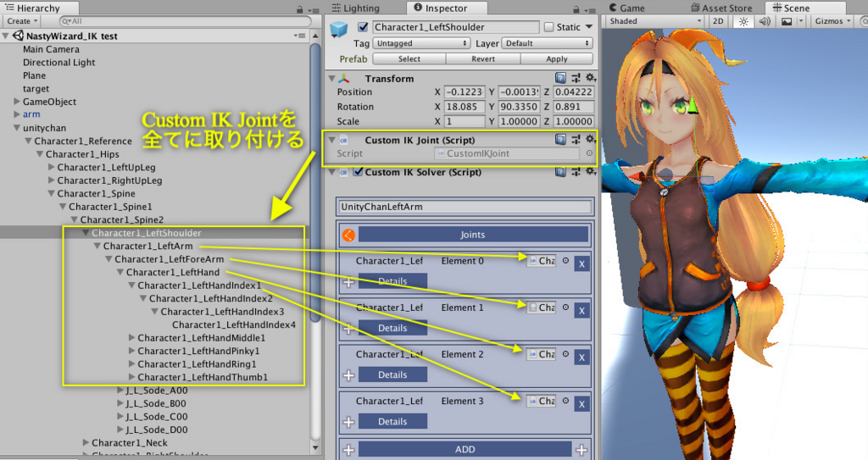Click the ADD joint button
This screenshot has height=460, width=868.
pyautogui.click(x=465, y=450)
